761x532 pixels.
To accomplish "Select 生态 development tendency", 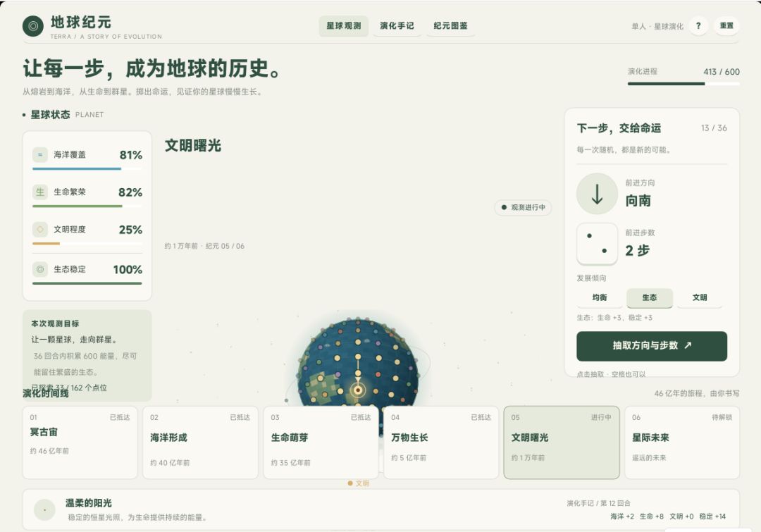I will [x=650, y=297].
